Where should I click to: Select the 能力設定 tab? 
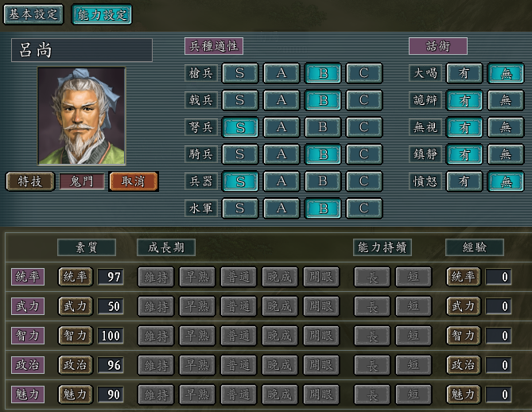point(102,14)
